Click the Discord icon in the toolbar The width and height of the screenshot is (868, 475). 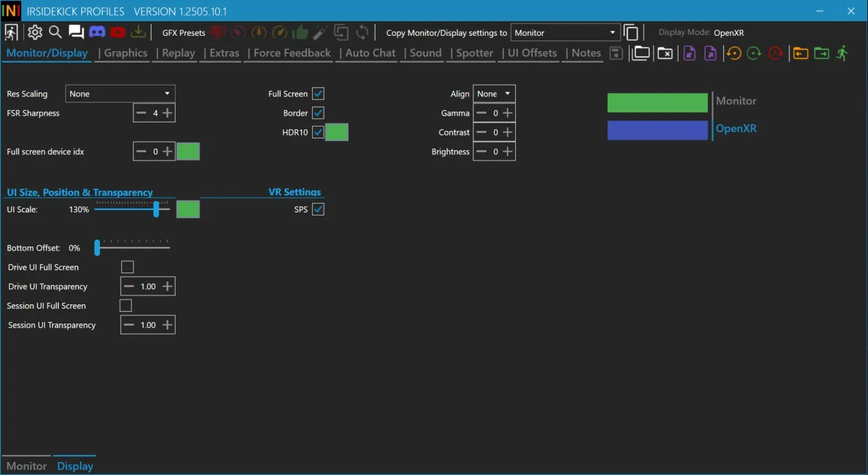point(97,32)
